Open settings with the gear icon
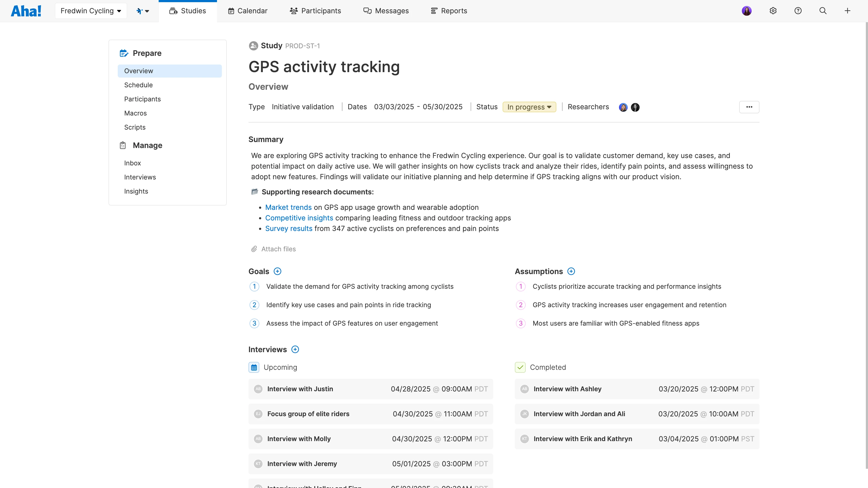The width and height of the screenshot is (868, 488). tap(773, 11)
